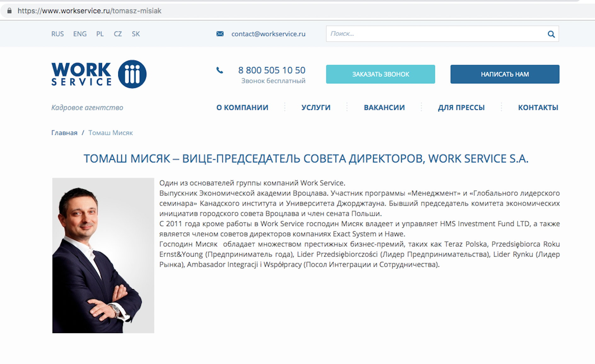The image size is (595, 364).
Task: Open the ВАКАНСИИ menu
Action: click(384, 107)
